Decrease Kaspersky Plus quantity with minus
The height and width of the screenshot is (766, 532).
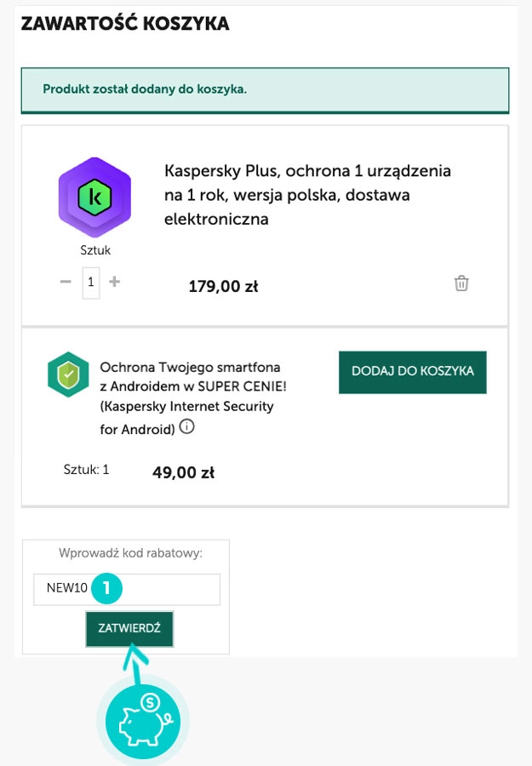tap(66, 282)
